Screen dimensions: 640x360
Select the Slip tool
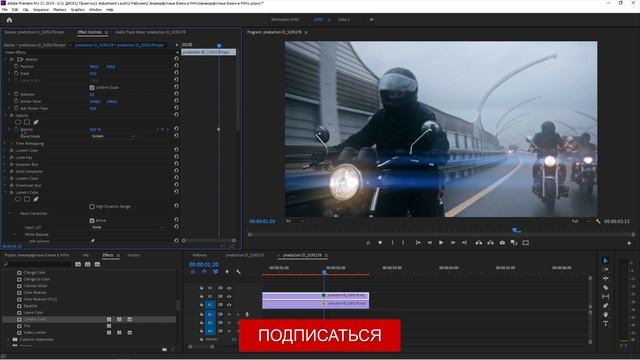click(606, 296)
